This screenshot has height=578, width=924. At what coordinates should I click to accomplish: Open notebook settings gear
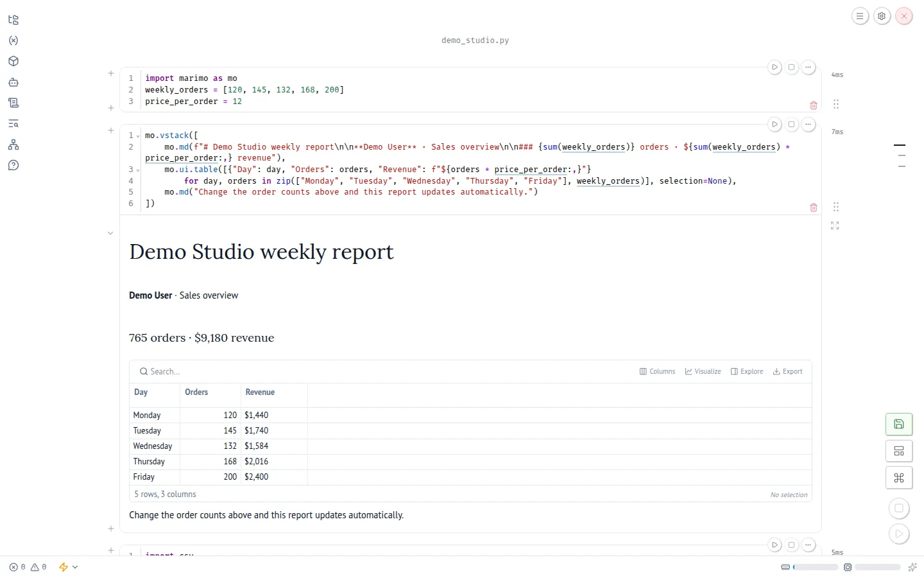[x=882, y=16]
